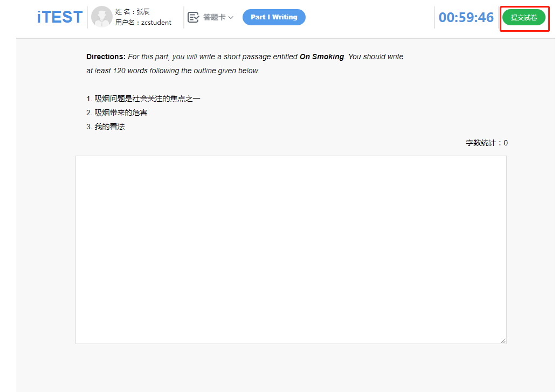This screenshot has height=392, width=559.
Task: Click the text area resize handle
Action: click(503, 340)
